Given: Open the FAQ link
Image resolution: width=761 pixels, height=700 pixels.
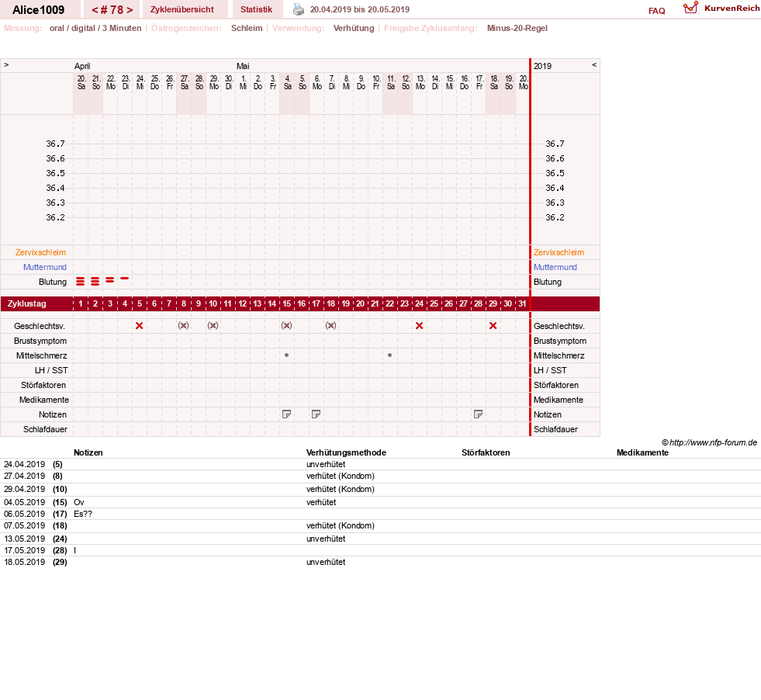Looking at the screenshot, I should (656, 11).
